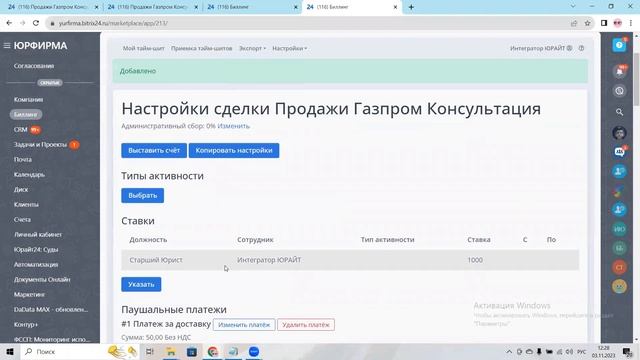The height and width of the screenshot is (360, 640).
Task: Open File Explorer from taskbar
Action: 171,351
